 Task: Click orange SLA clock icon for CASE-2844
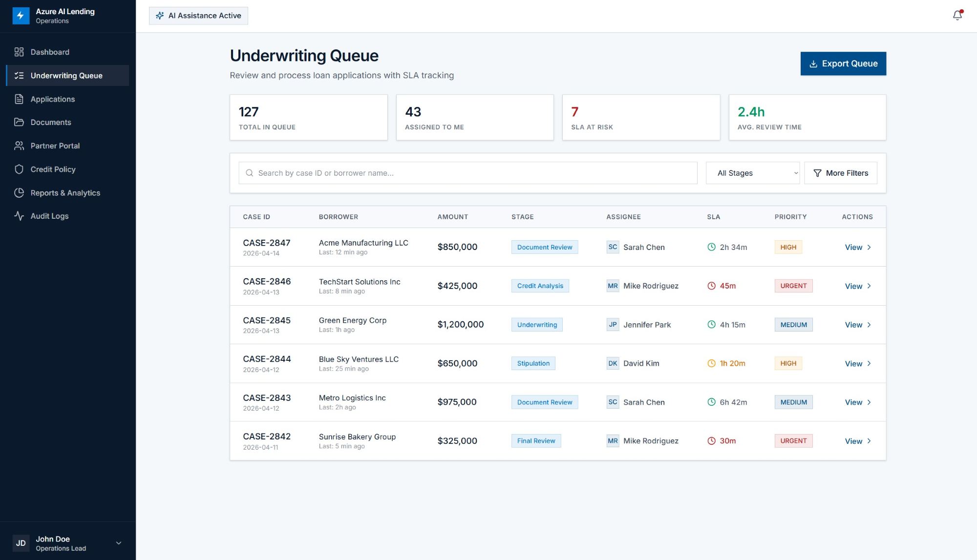711,363
